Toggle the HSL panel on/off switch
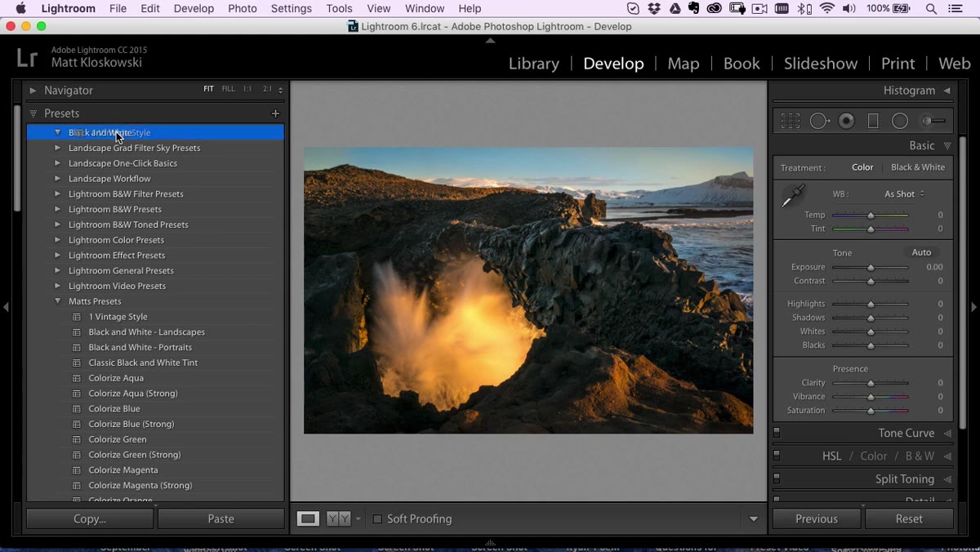Image resolution: width=980 pixels, height=552 pixels. coord(777,456)
